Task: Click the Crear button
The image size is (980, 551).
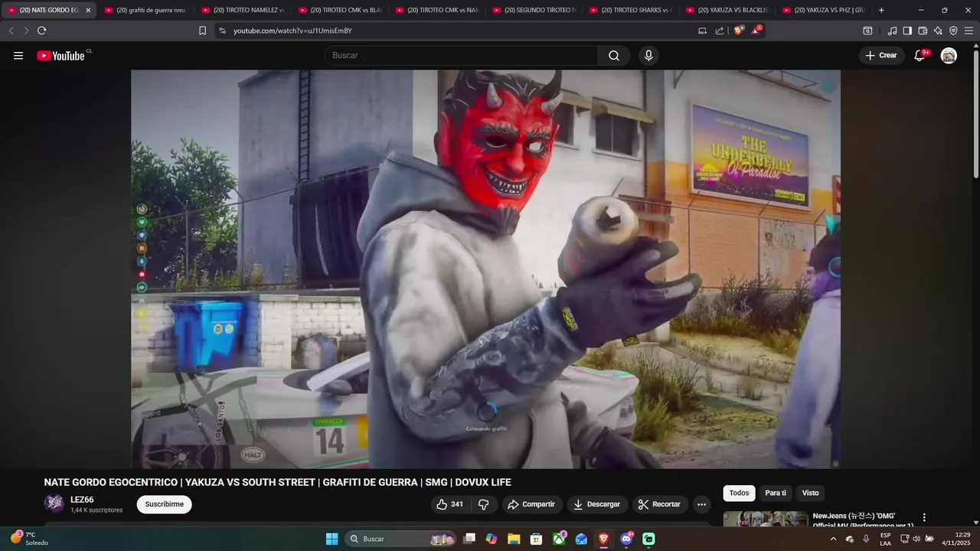Action: tap(881, 55)
